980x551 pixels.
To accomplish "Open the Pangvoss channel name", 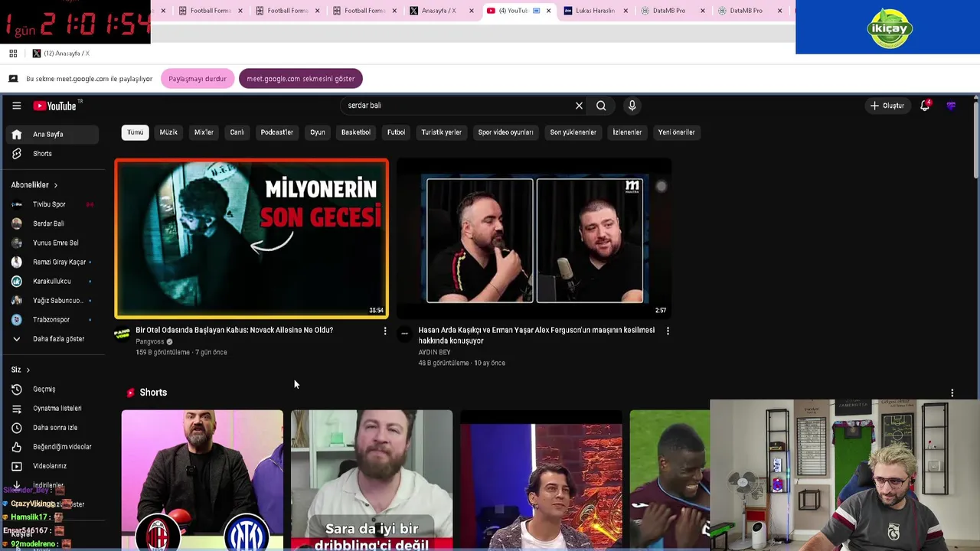I will (x=150, y=341).
